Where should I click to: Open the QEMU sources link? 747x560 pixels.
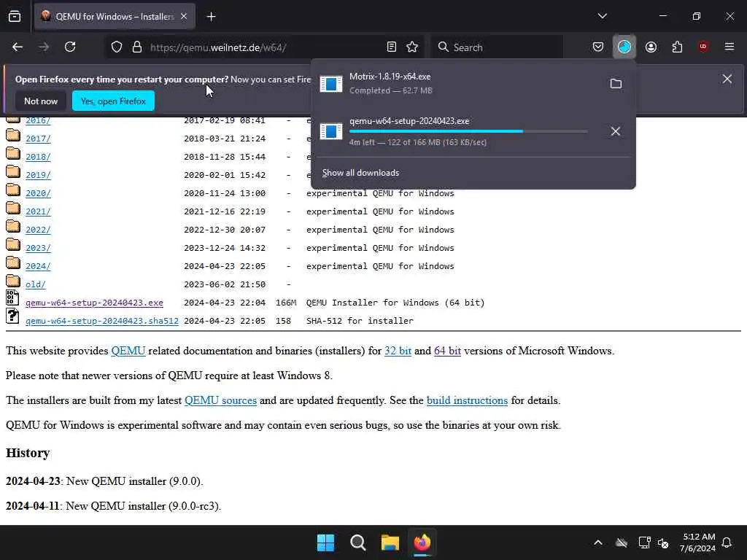pyautogui.click(x=220, y=400)
